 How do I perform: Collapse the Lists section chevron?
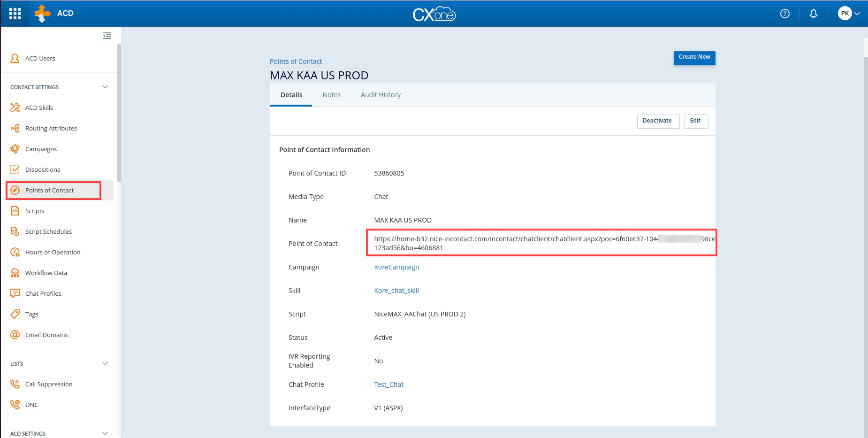[x=105, y=363]
